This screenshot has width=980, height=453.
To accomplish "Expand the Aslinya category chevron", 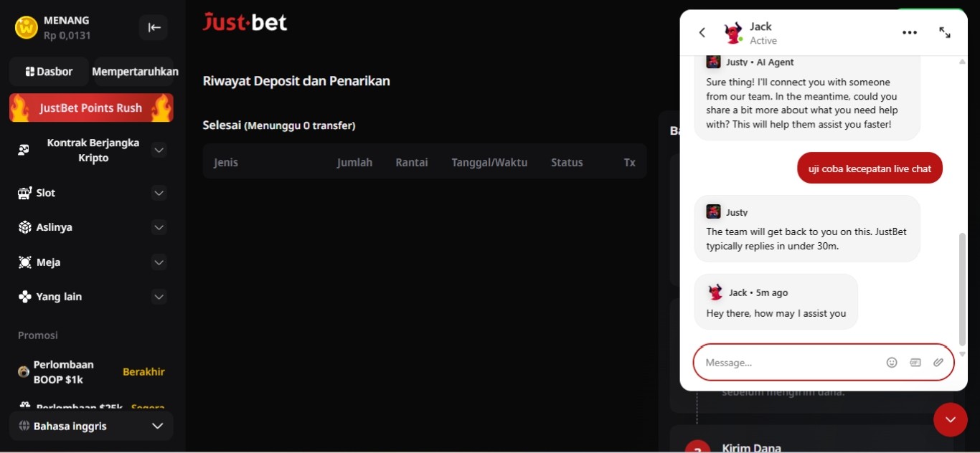I will 159,227.
